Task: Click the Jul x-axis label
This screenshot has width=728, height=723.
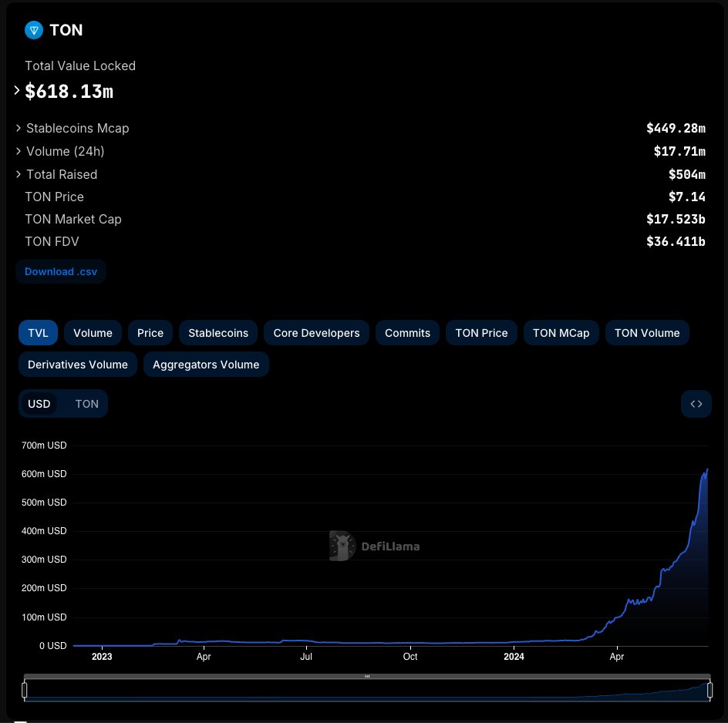Action: click(x=306, y=657)
